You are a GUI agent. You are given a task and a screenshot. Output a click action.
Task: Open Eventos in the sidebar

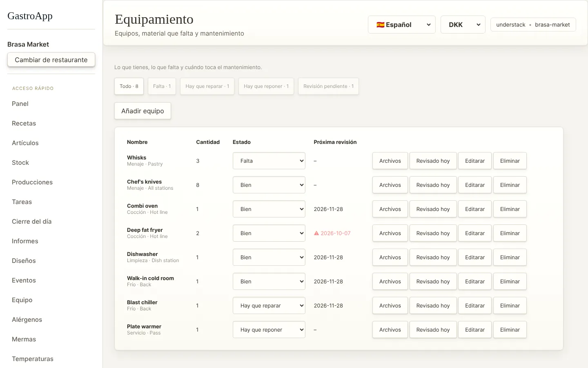(x=24, y=280)
